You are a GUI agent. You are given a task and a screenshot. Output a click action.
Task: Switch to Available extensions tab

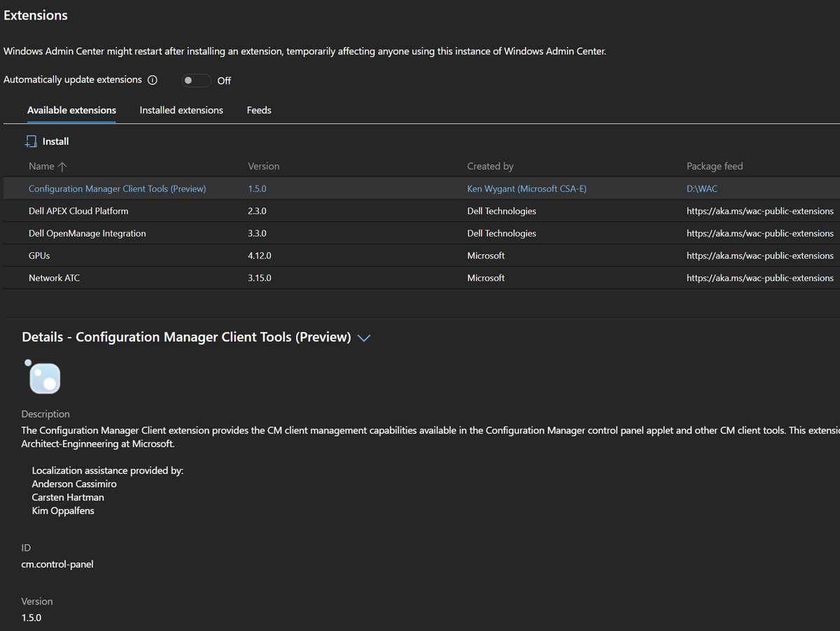71,110
